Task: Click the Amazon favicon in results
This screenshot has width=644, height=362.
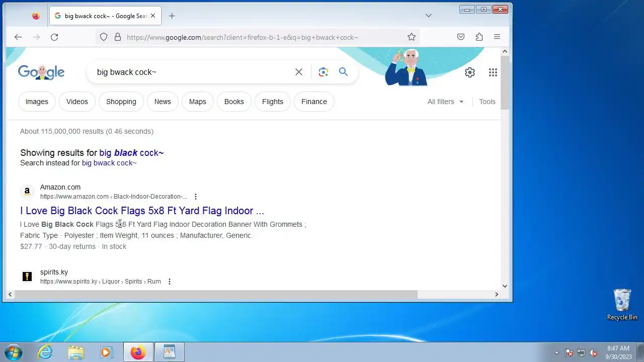Action: [27, 192]
